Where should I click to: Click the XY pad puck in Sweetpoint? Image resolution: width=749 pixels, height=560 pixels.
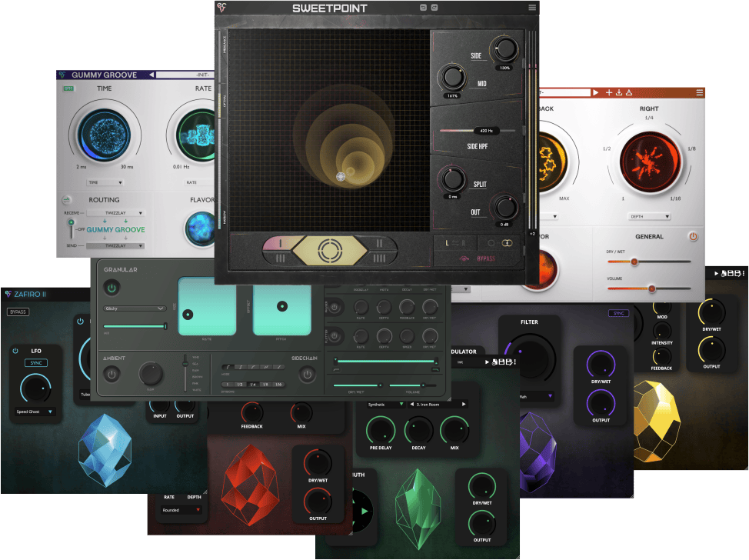pos(341,177)
